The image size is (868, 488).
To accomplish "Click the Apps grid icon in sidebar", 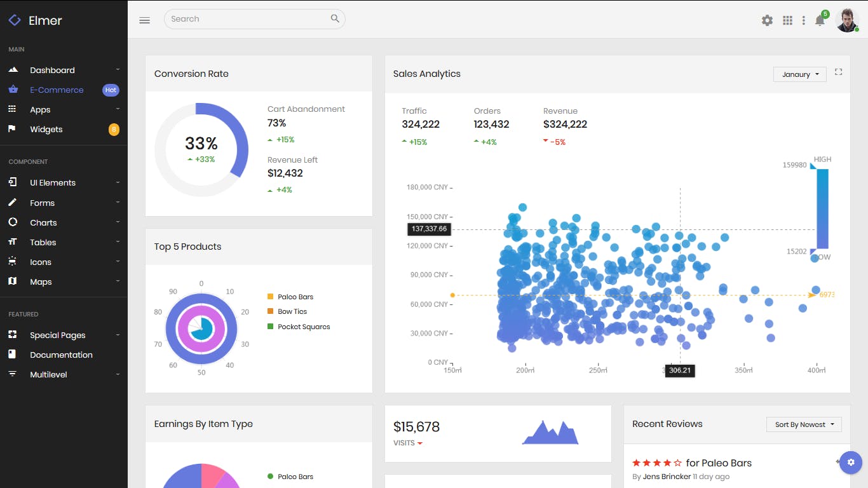I will pyautogui.click(x=12, y=109).
